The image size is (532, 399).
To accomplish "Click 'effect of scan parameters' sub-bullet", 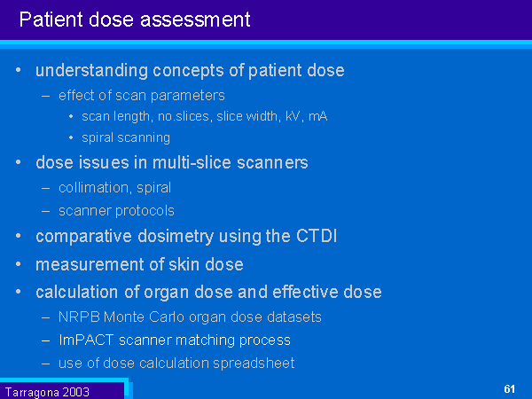I will tap(142, 95).
